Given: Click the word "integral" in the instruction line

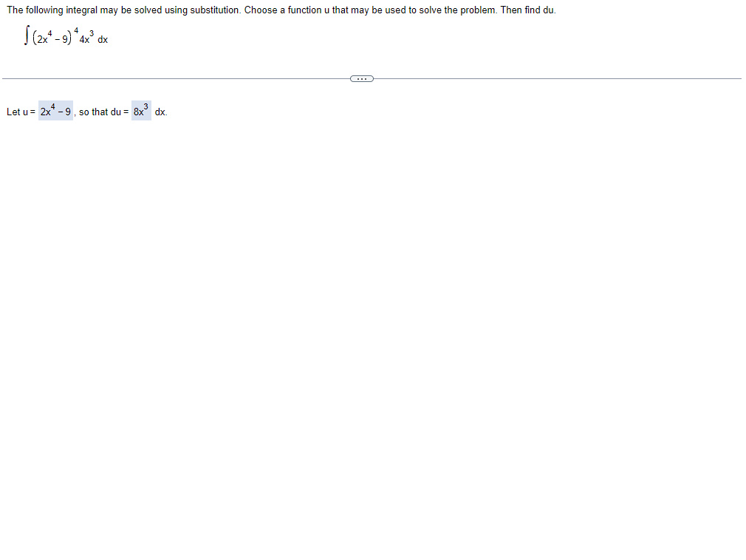Looking at the screenshot, I should [81, 10].
